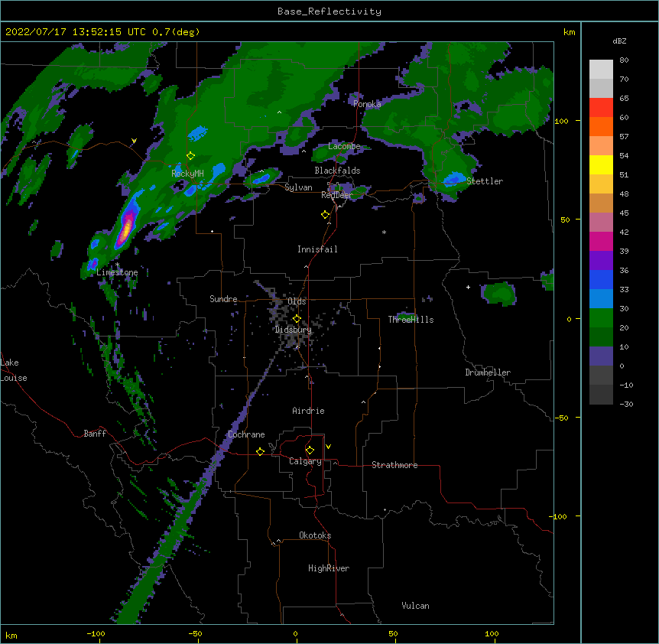Click the 33 dBZ blue legend swatch
659x644 pixels.
click(x=601, y=279)
